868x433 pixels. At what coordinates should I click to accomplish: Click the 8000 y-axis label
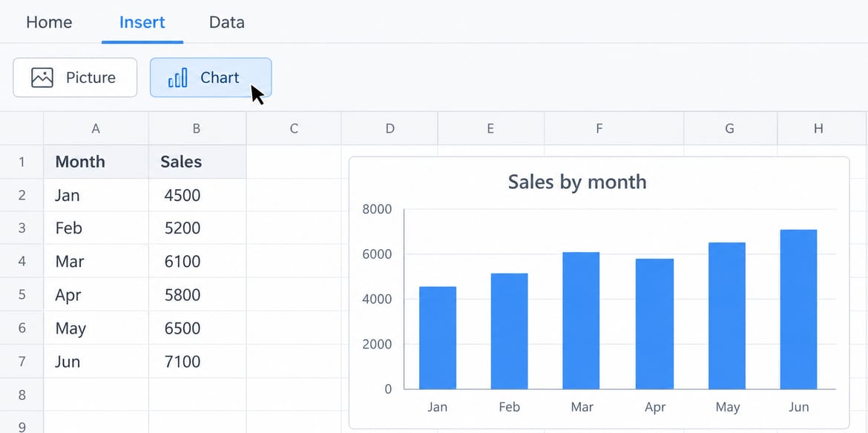[x=377, y=209]
